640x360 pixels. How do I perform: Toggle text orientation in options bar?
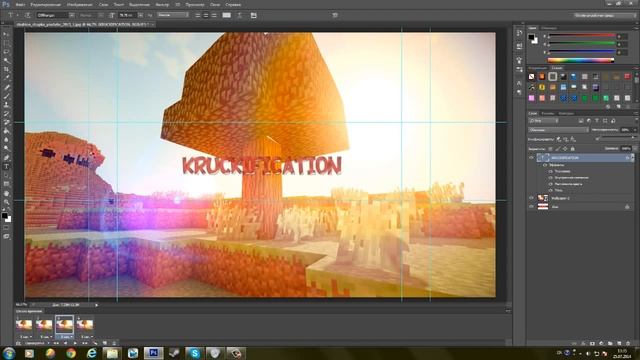pyautogui.click(x=28, y=15)
